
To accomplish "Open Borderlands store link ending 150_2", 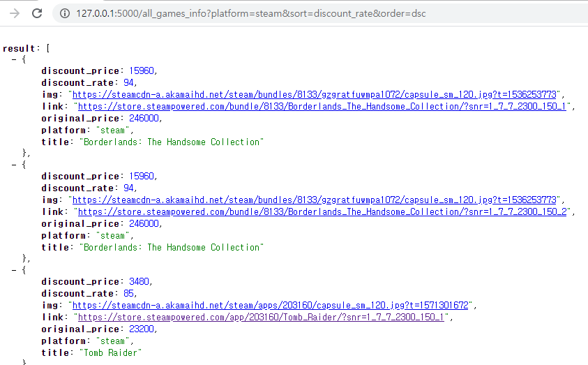I will 322,212.
